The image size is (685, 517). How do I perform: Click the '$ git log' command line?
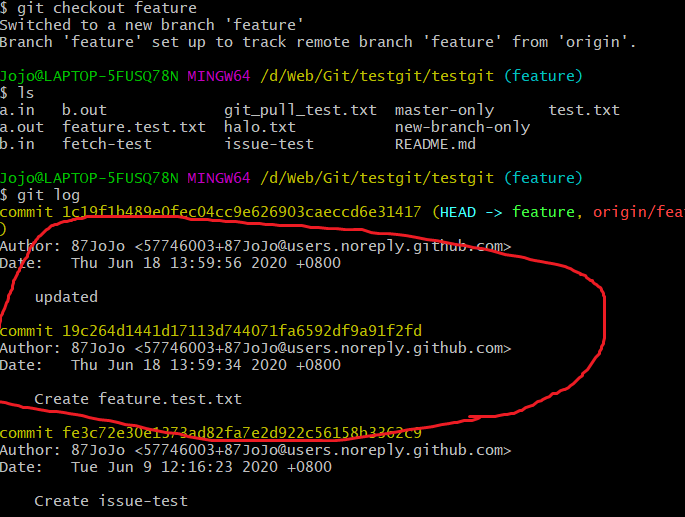40,195
